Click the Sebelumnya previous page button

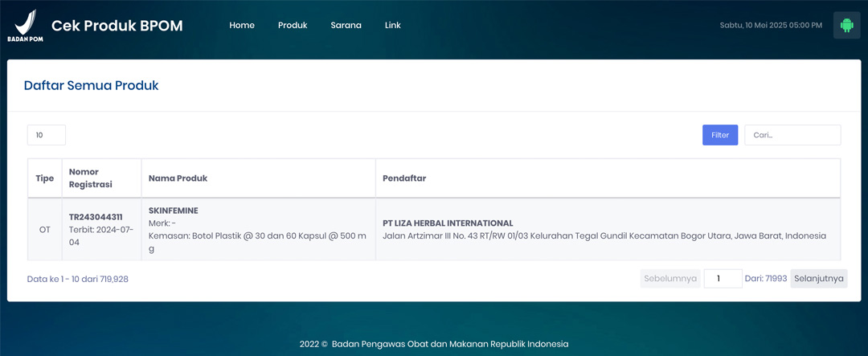(670, 279)
